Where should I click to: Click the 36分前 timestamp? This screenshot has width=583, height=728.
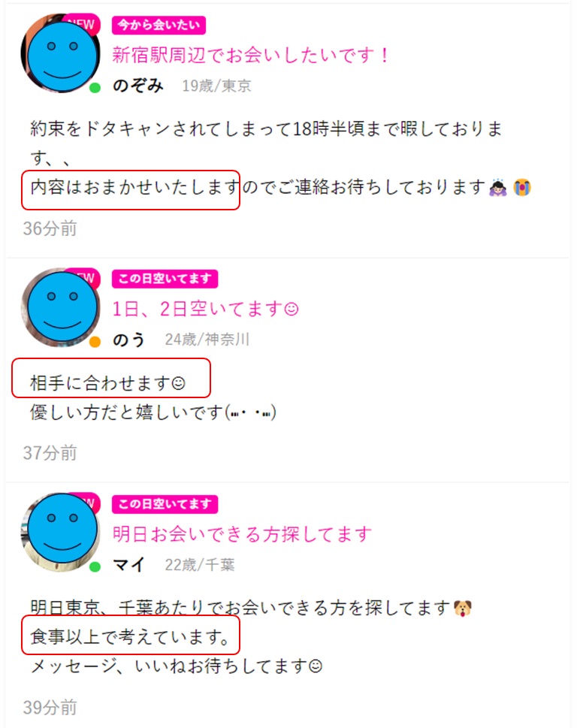click(50, 228)
